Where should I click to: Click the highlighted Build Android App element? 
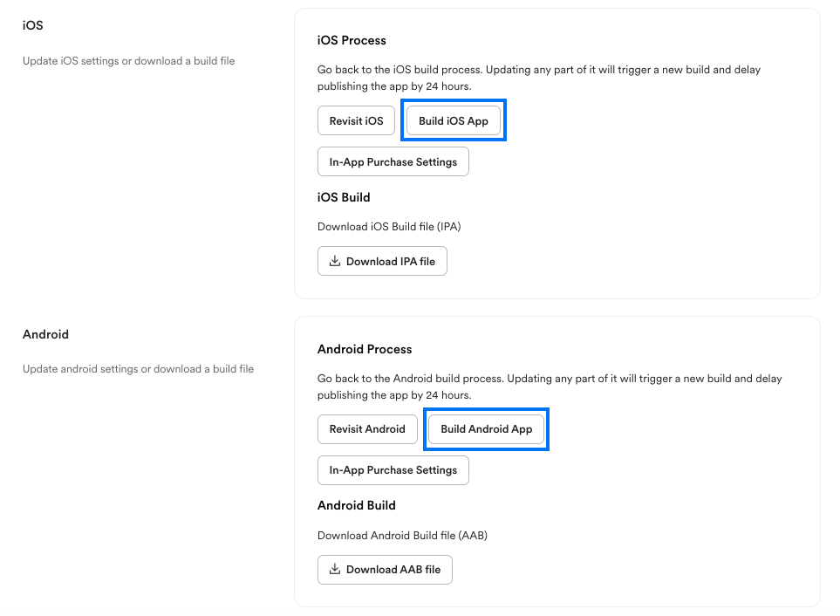[x=486, y=428]
